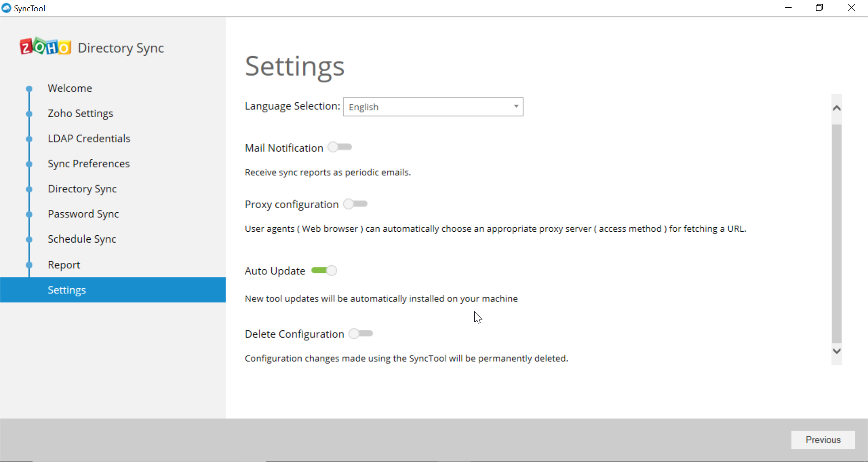Click the dropdown chevron next to English
Image resolution: width=868 pixels, height=462 pixels.
click(516, 106)
